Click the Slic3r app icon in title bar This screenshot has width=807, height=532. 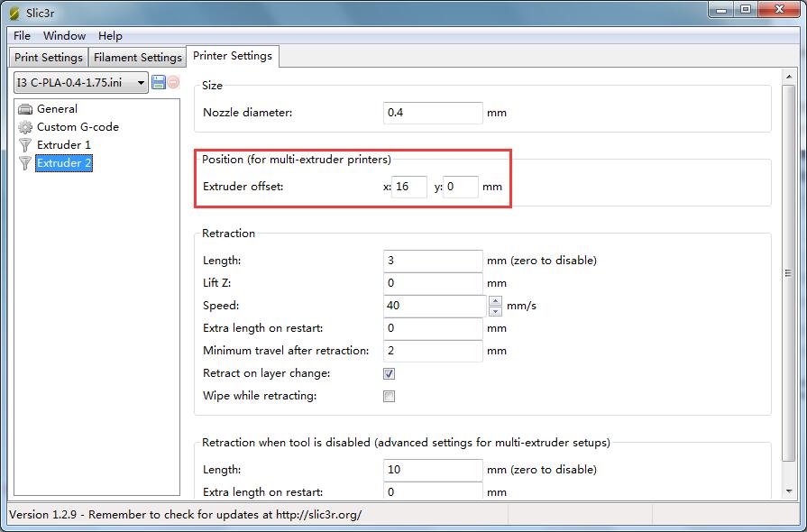pos(14,13)
